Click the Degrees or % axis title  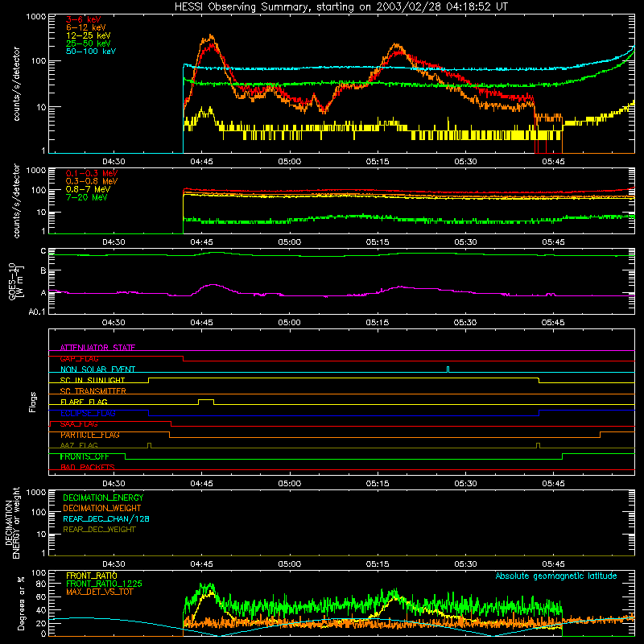(21, 603)
